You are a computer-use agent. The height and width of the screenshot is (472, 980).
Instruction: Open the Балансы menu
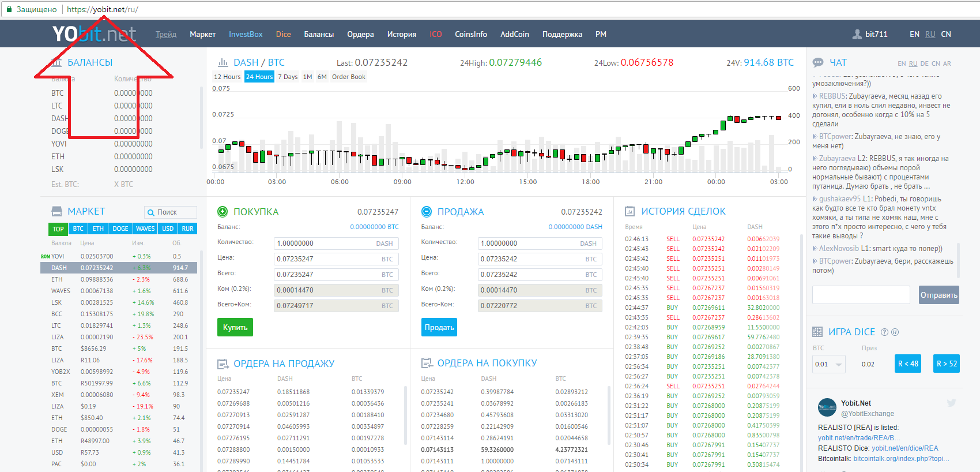319,34
